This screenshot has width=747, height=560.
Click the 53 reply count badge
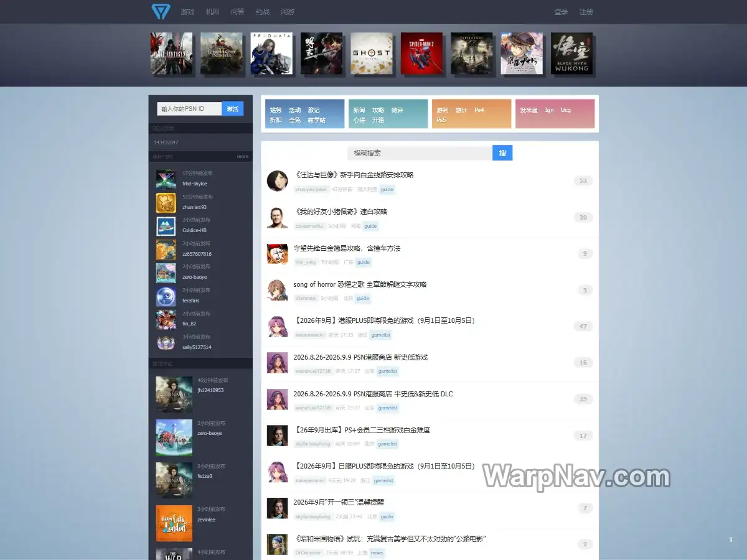pos(583,181)
